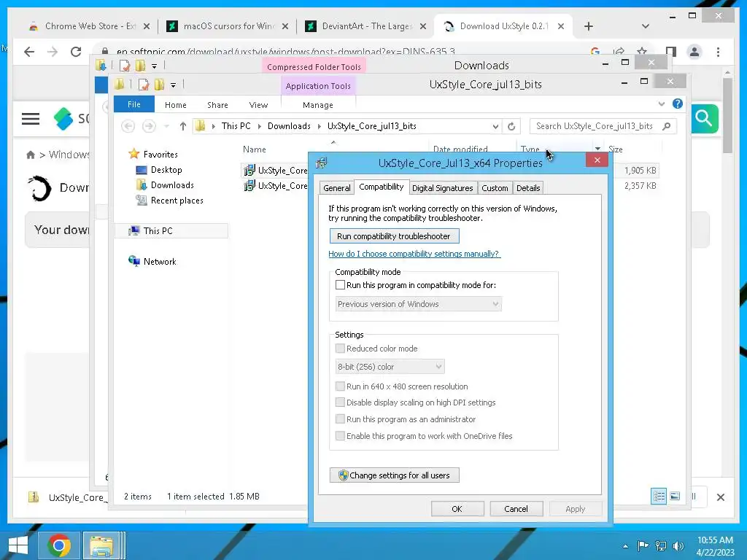Open compatibility settings help link
Viewport: 747px width, 560px height.
click(414, 254)
